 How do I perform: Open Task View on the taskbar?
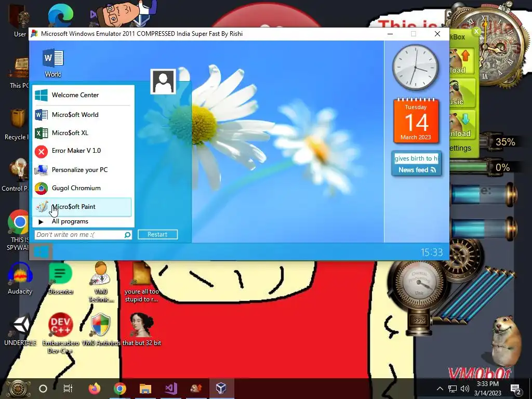pos(68,389)
